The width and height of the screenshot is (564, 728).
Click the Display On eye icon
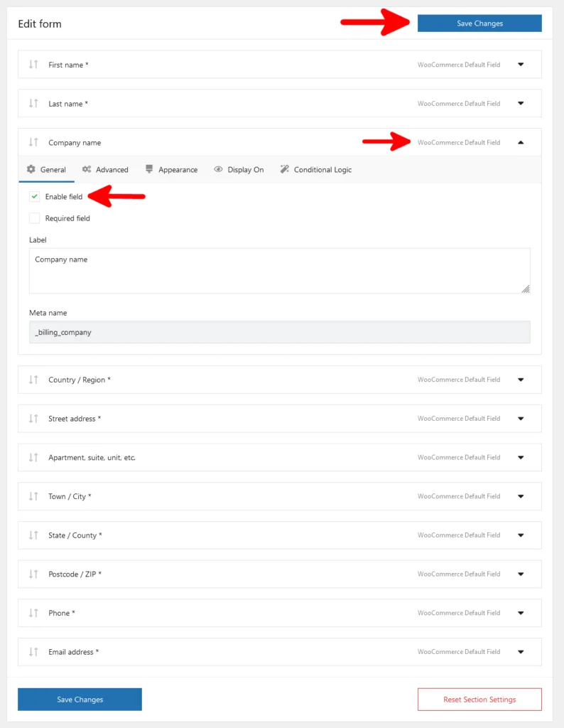click(219, 169)
